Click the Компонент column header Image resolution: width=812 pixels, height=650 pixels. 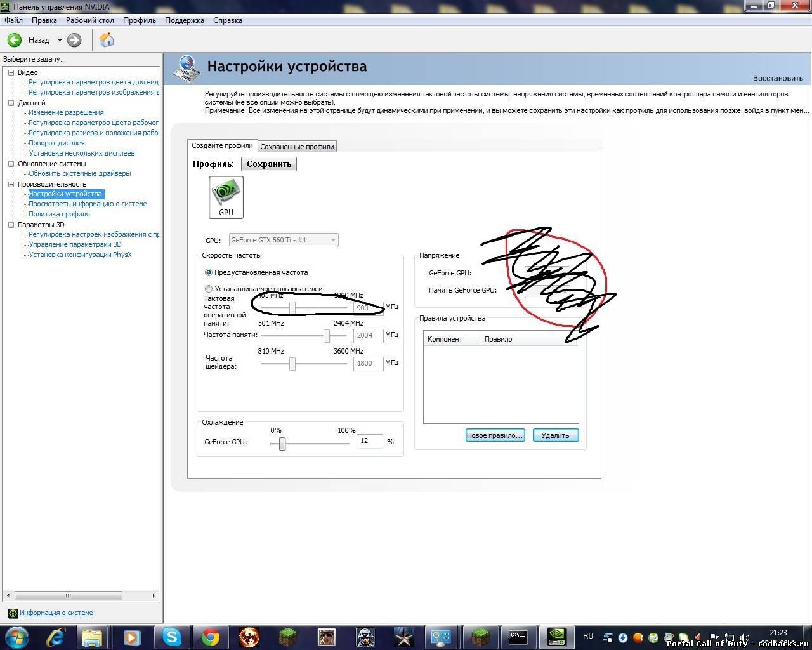coord(452,339)
